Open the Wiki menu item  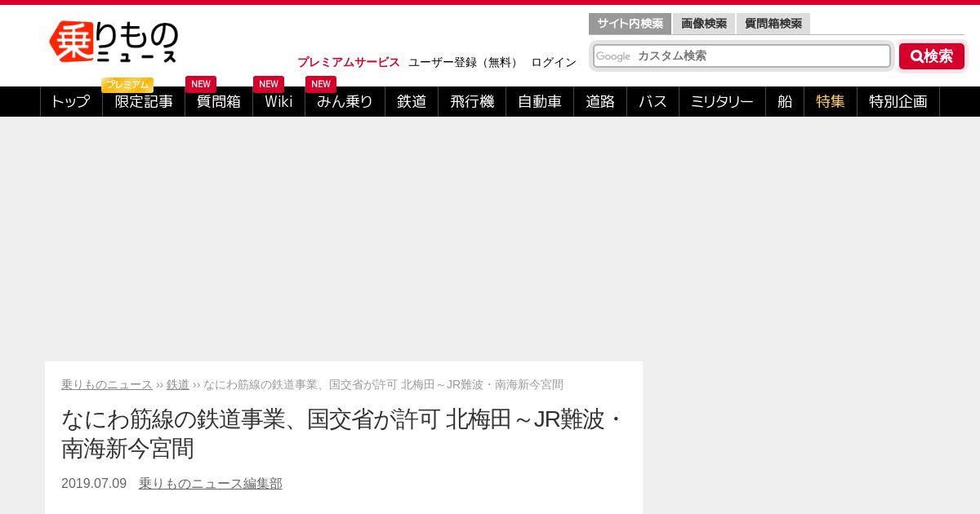tap(278, 101)
